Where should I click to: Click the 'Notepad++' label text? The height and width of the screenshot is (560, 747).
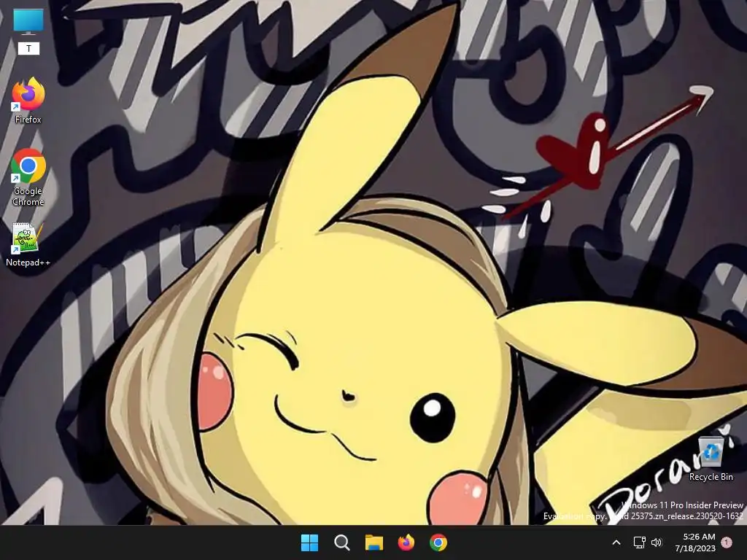[28, 262]
